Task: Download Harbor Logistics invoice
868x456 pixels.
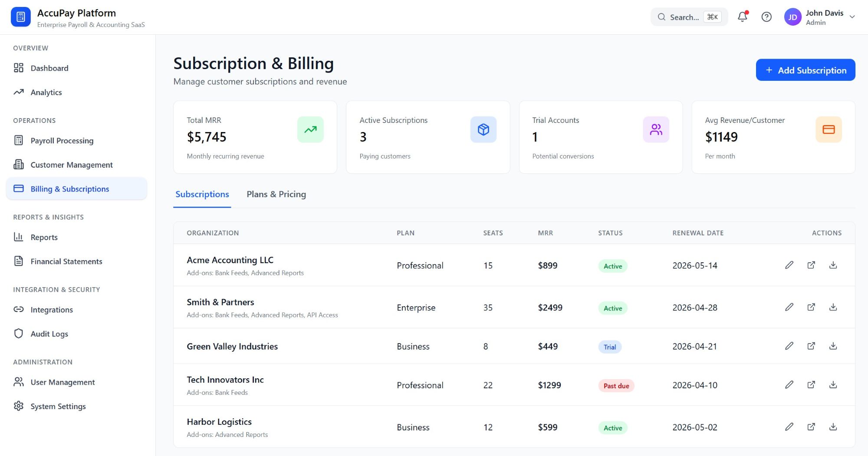Action: pos(833,426)
